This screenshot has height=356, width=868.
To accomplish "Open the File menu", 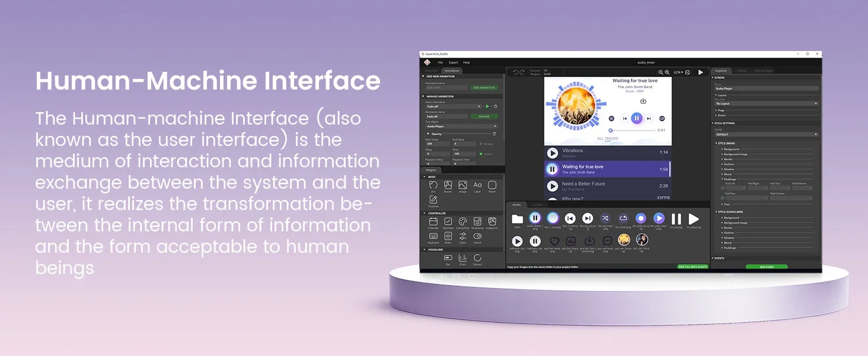I will coord(441,62).
